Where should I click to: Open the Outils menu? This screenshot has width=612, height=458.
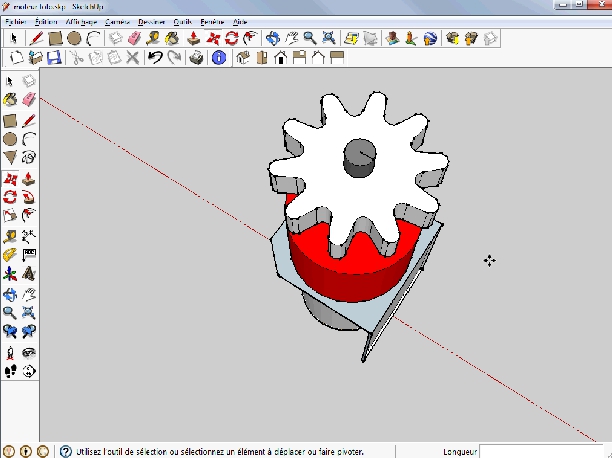183,22
